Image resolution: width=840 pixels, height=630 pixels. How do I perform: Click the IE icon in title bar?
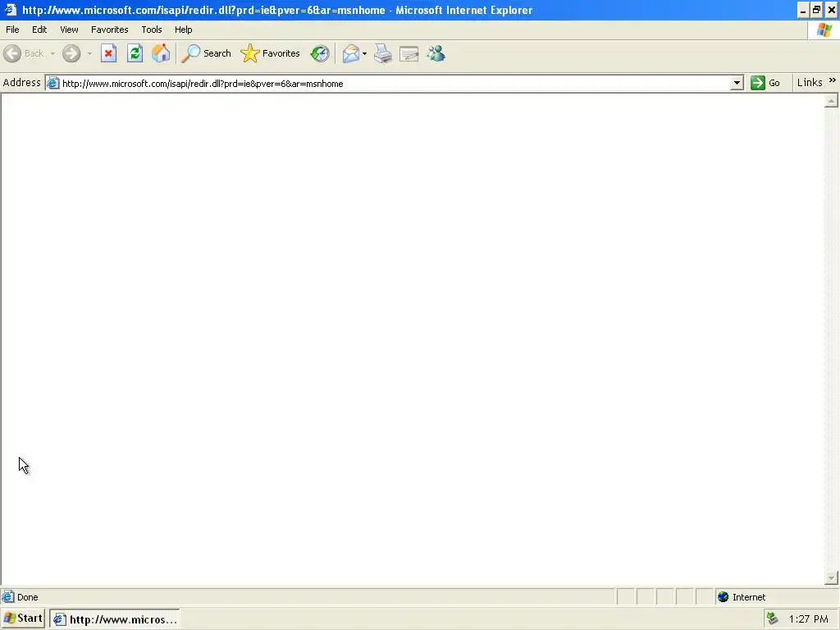[10, 10]
